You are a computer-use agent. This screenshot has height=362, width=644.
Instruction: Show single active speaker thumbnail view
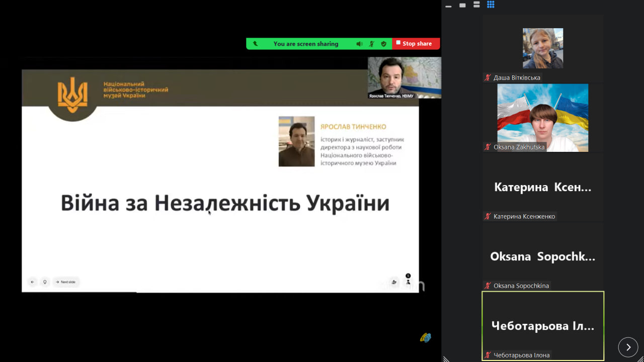(x=462, y=5)
